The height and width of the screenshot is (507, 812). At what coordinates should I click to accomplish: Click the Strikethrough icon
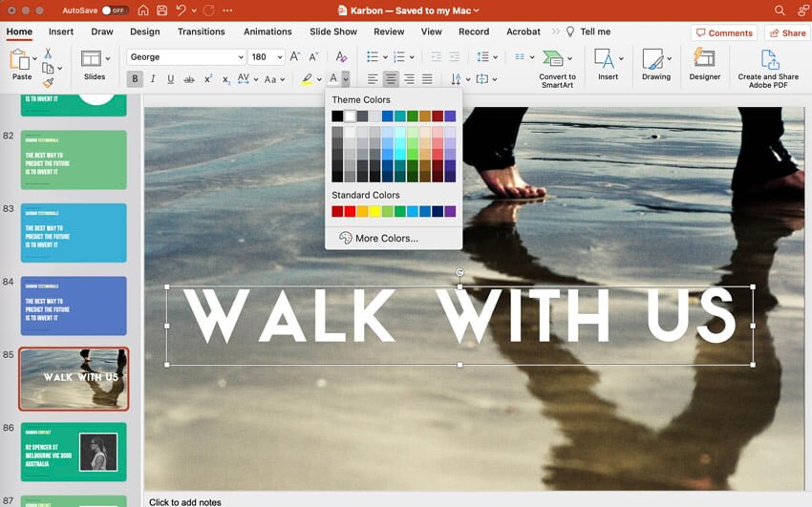point(189,79)
